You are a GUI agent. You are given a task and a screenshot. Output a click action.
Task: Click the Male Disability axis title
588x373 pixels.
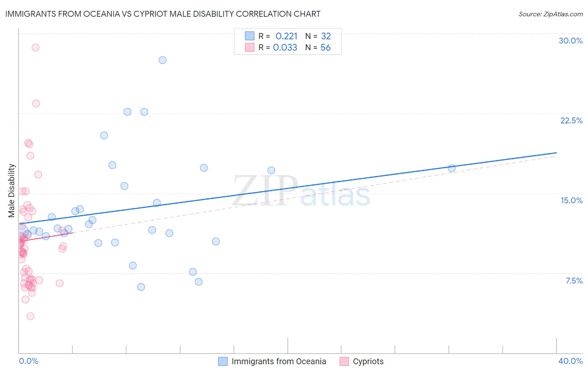[12, 191]
